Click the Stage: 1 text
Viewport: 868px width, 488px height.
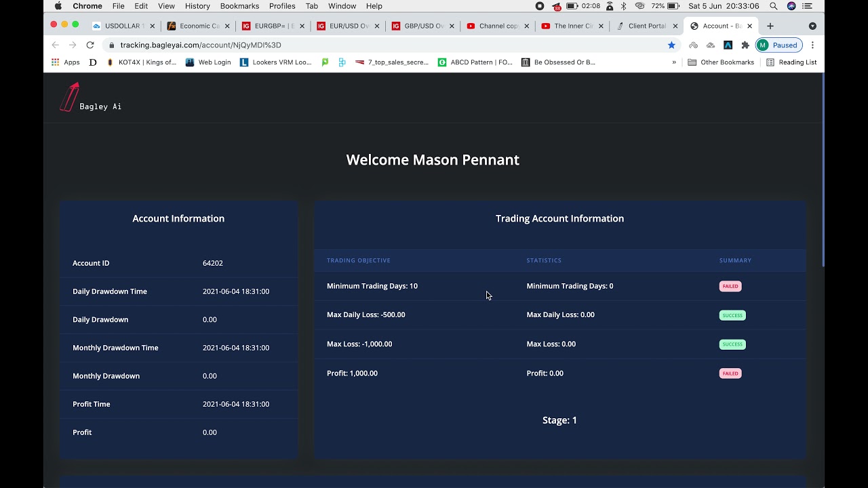pos(559,420)
